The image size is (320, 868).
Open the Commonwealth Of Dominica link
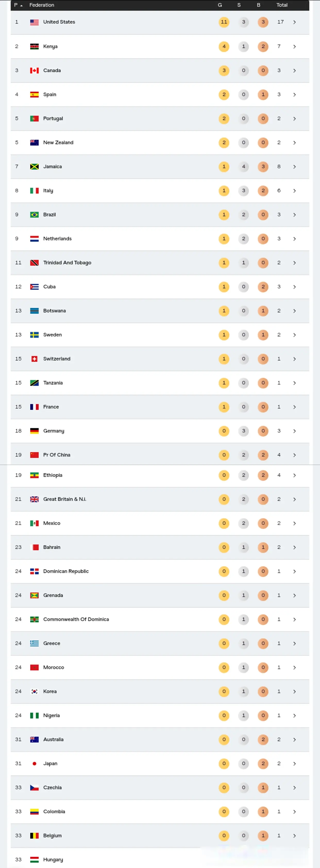tap(76, 619)
